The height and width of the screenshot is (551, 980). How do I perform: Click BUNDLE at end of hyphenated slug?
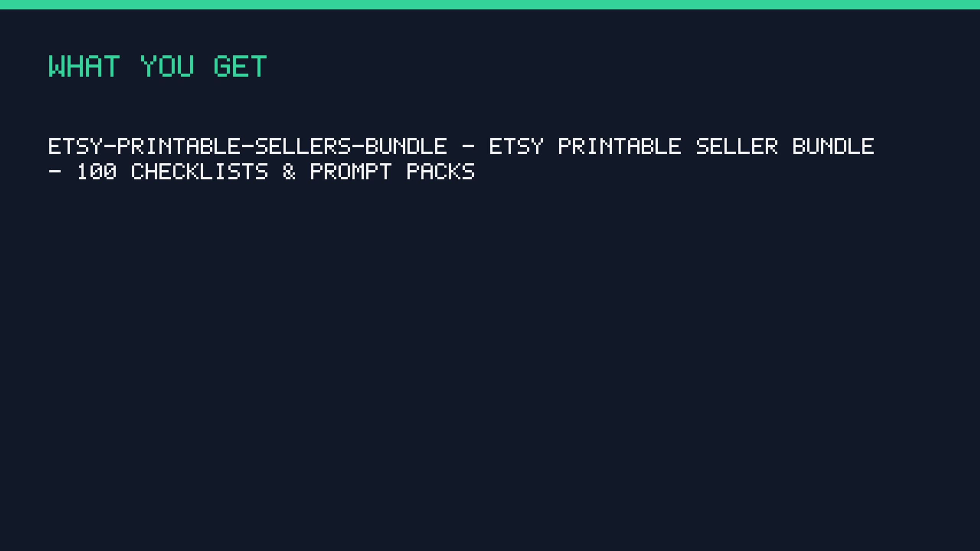[x=406, y=147]
